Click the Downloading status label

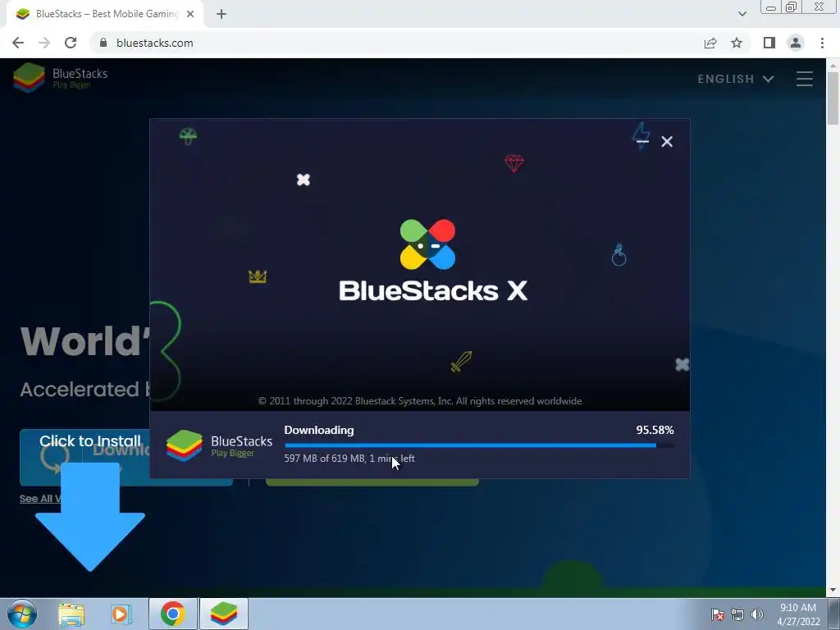(x=319, y=430)
